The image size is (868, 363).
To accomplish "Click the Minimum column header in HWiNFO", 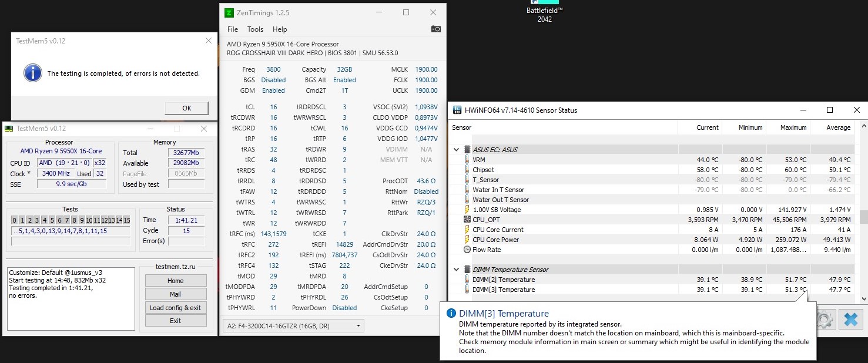I will click(744, 127).
